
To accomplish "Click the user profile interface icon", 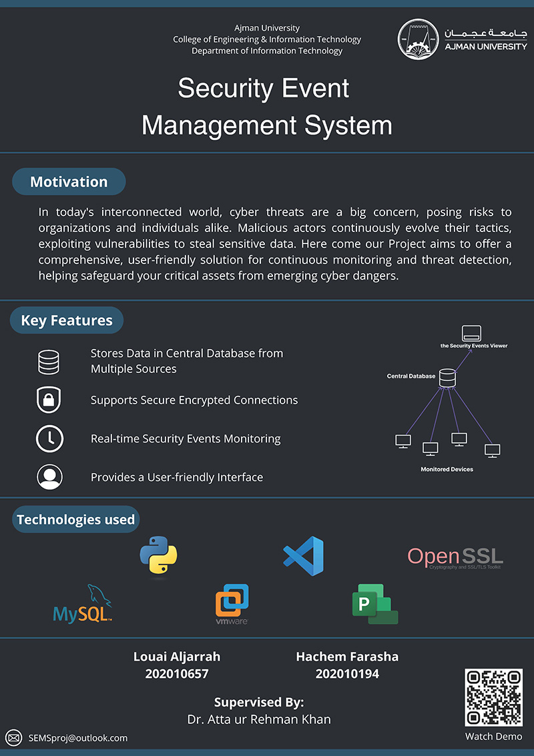I will pos(49,477).
